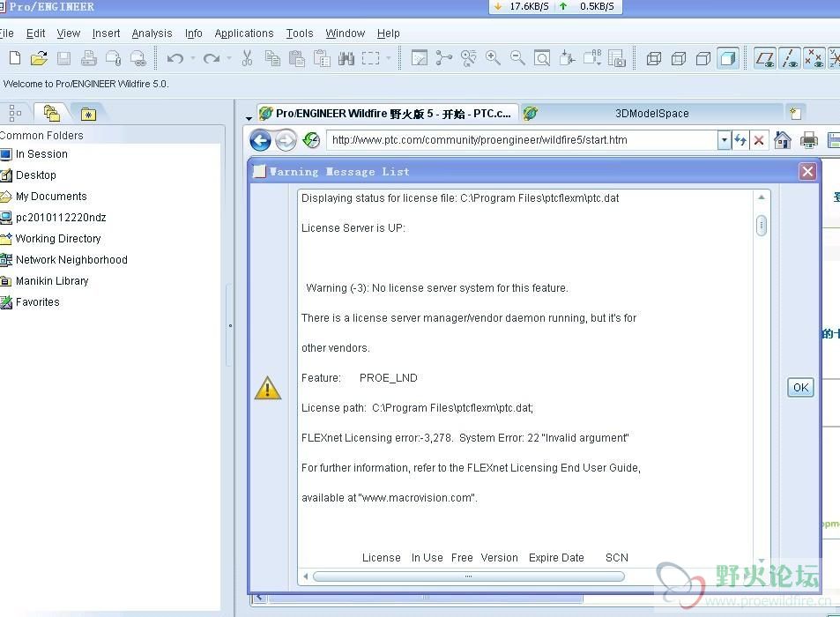Click OK in Warning Message List
This screenshot has height=617, width=840.
[800, 387]
